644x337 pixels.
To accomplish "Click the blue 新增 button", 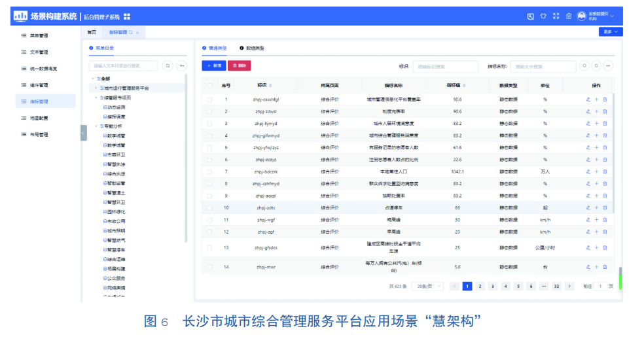I will pos(214,65).
